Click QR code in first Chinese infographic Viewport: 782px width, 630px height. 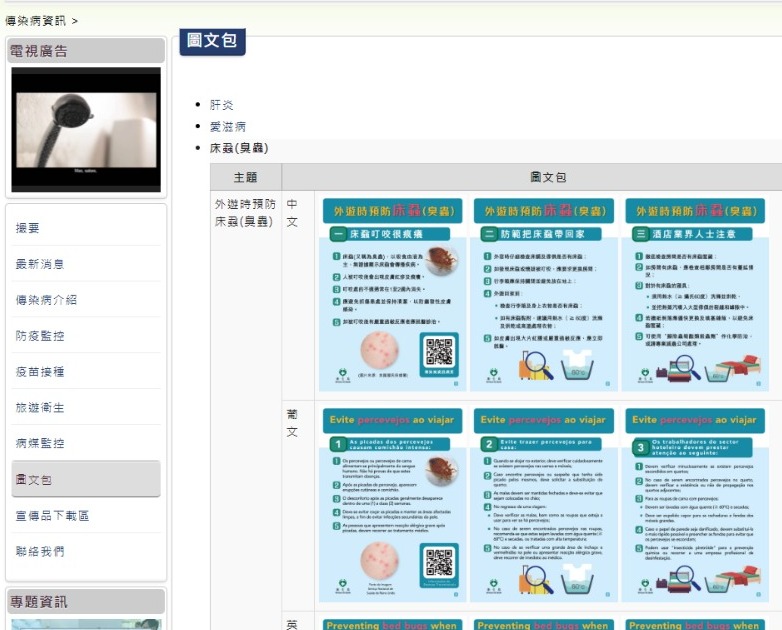pyautogui.click(x=439, y=354)
